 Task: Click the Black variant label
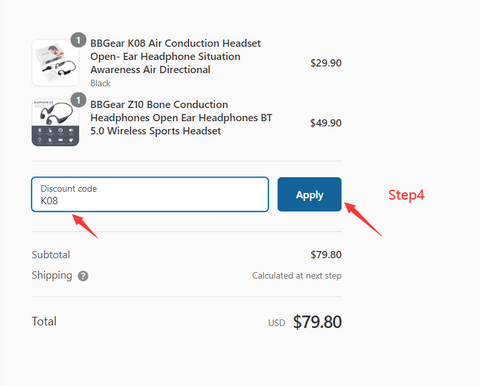pos(100,83)
